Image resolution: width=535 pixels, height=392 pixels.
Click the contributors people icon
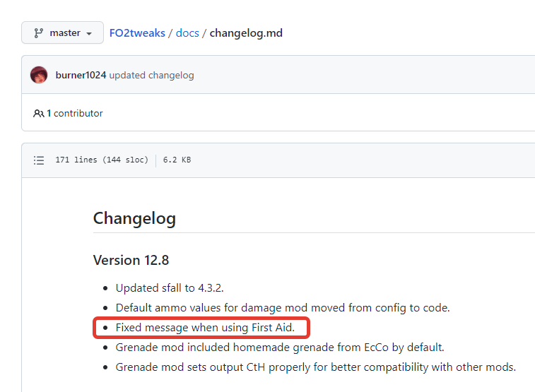tap(38, 113)
